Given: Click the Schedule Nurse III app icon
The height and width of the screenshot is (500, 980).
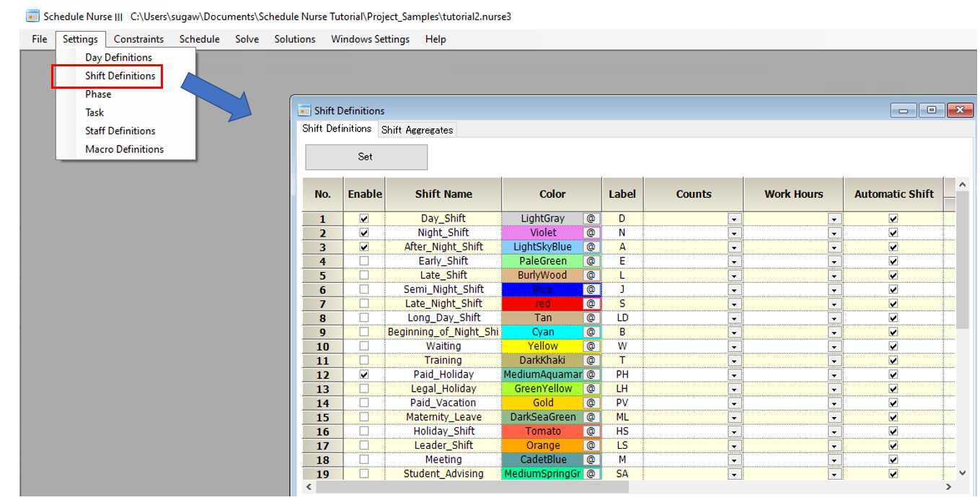Looking at the screenshot, I should [x=32, y=16].
